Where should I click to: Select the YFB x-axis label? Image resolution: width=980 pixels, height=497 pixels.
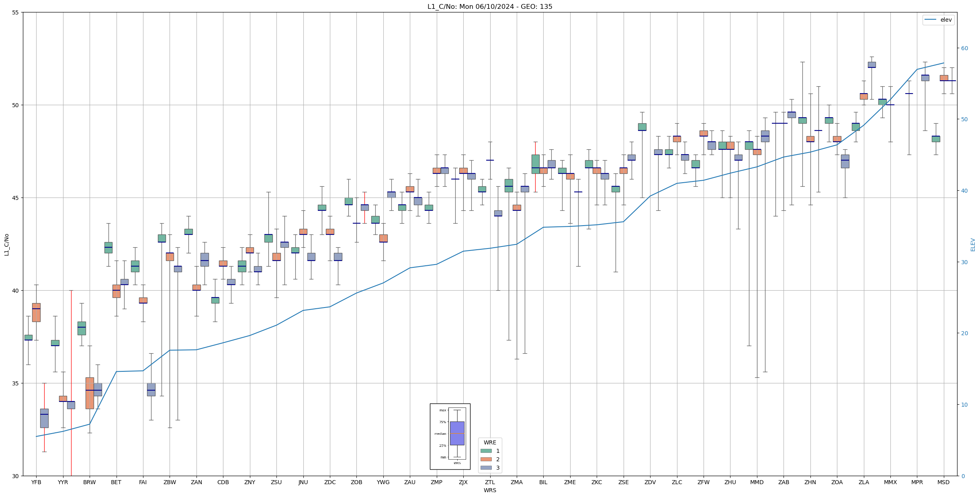click(x=36, y=482)
